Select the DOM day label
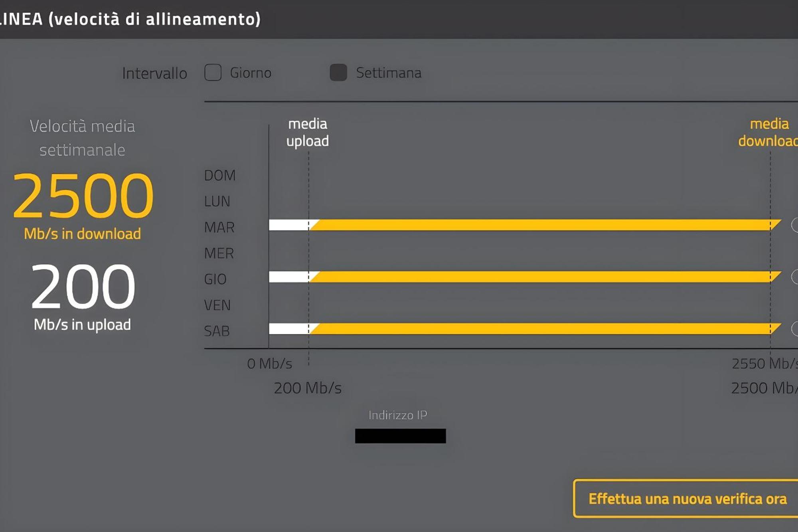The image size is (798, 532). pos(220,175)
